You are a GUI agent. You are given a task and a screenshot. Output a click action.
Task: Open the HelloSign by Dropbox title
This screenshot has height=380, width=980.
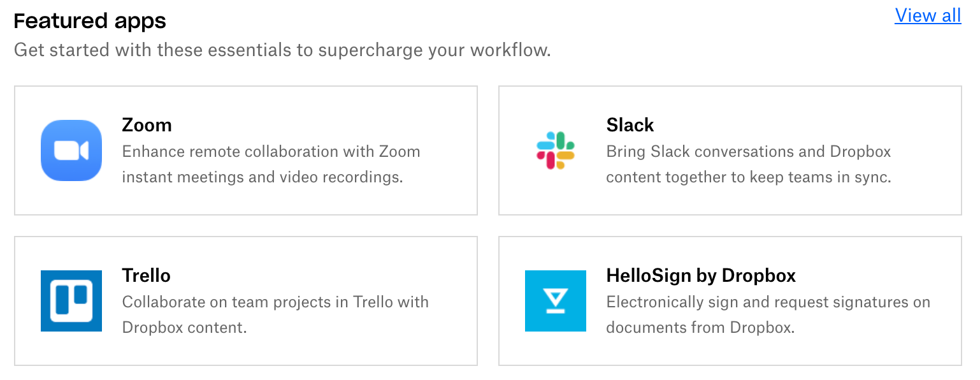pos(701,275)
